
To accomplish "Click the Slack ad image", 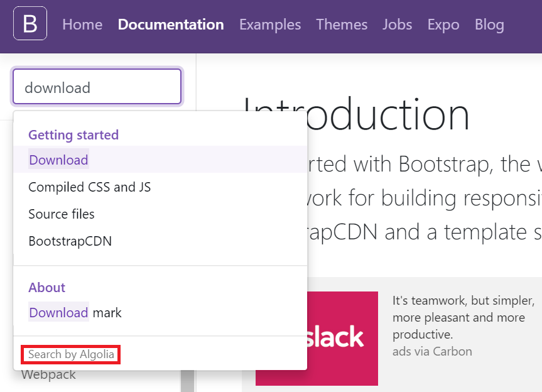I will tap(317, 338).
